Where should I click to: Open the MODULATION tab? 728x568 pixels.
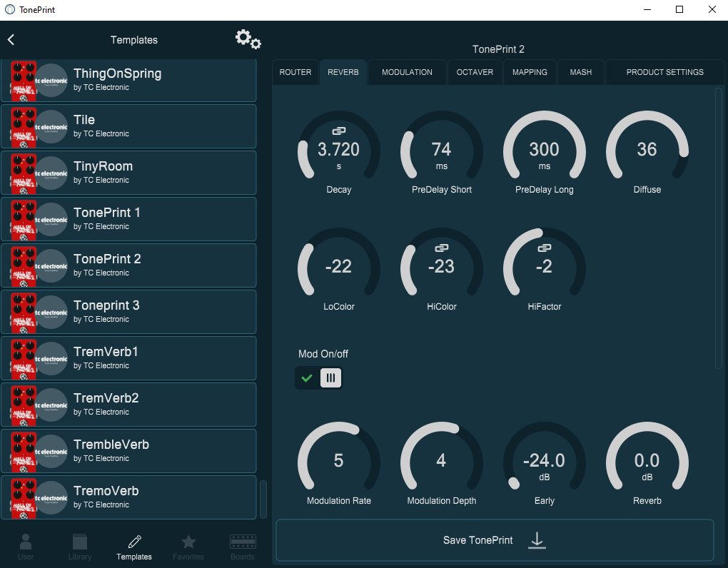[x=407, y=72]
